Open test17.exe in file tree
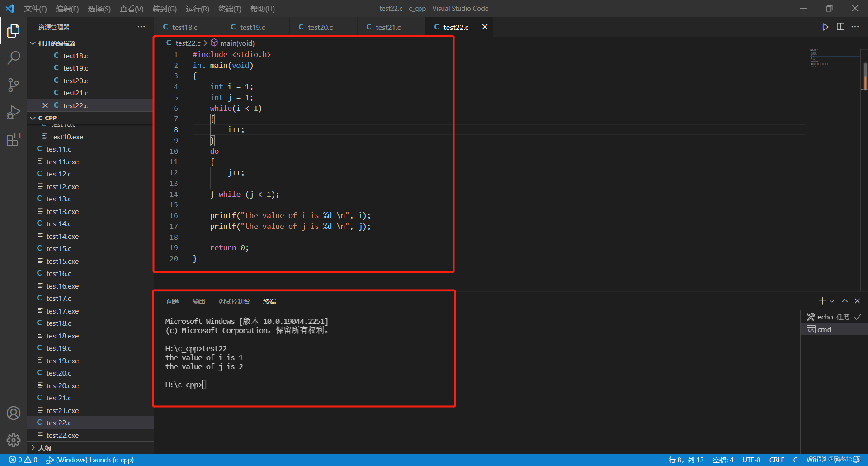Screen dimensions: 868x466 [90, 311]
